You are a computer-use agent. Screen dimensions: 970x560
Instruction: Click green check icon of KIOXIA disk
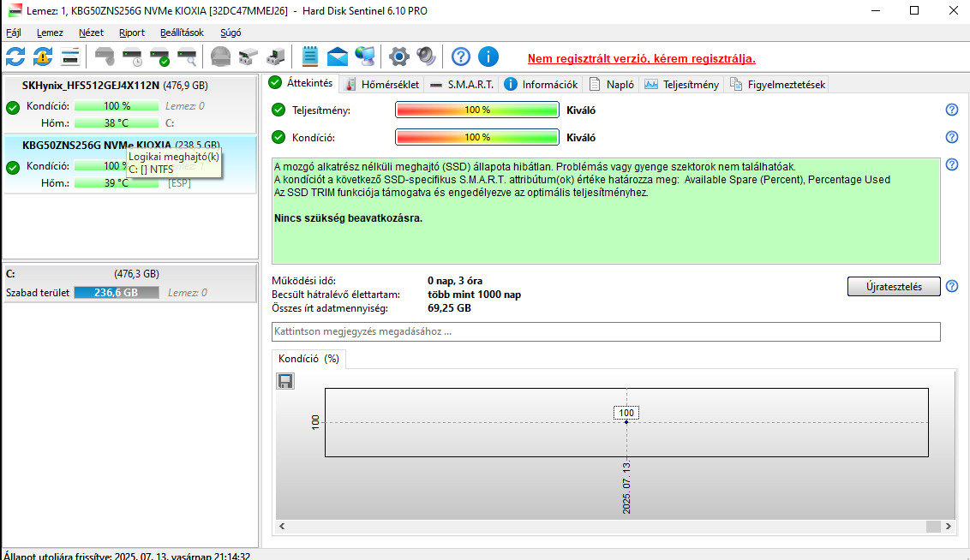(x=13, y=168)
